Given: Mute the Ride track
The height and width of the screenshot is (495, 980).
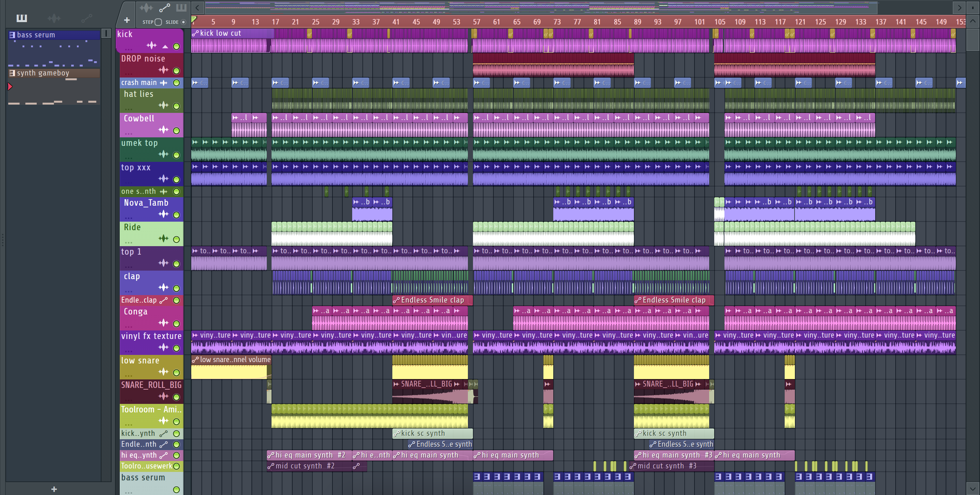Looking at the screenshot, I should (176, 239).
